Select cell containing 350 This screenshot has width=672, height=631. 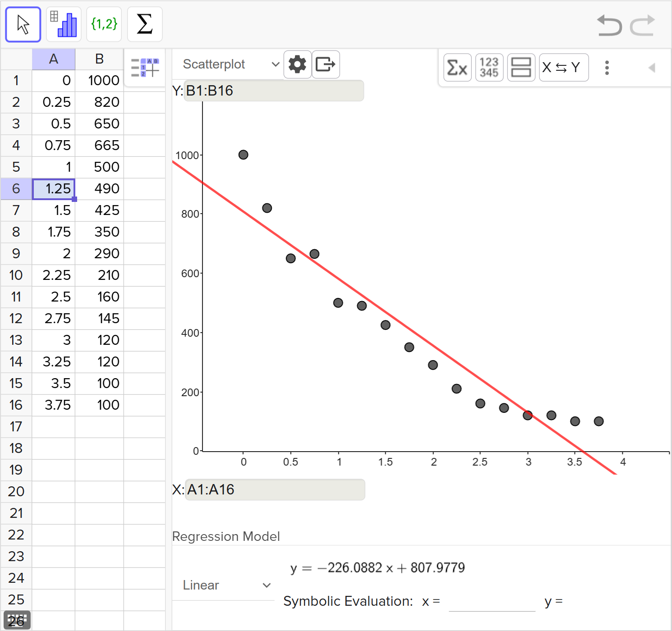pyautogui.click(x=99, y=232)
